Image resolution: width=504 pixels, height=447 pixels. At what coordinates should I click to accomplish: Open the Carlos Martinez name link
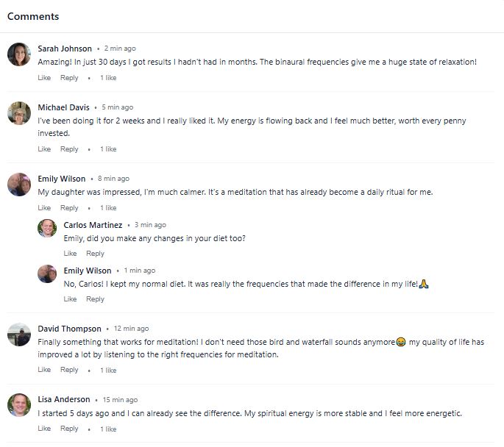(x=93, y=225)
